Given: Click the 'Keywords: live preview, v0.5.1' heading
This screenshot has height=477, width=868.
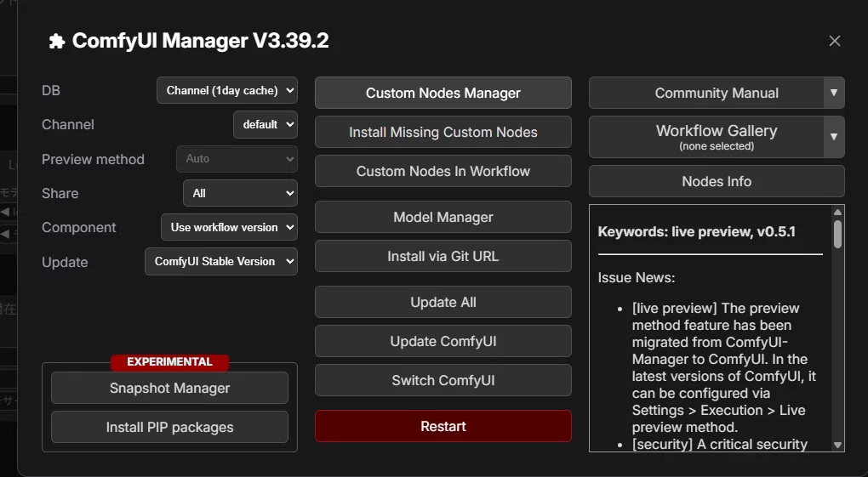Looking at the screenshot, I should (x=696, y=231).
